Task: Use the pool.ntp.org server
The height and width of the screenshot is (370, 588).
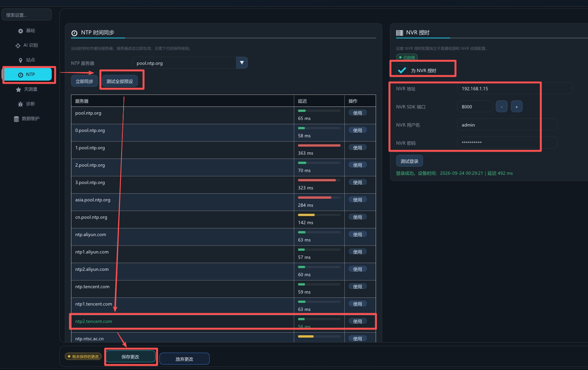Action: (x=358, y=113)
